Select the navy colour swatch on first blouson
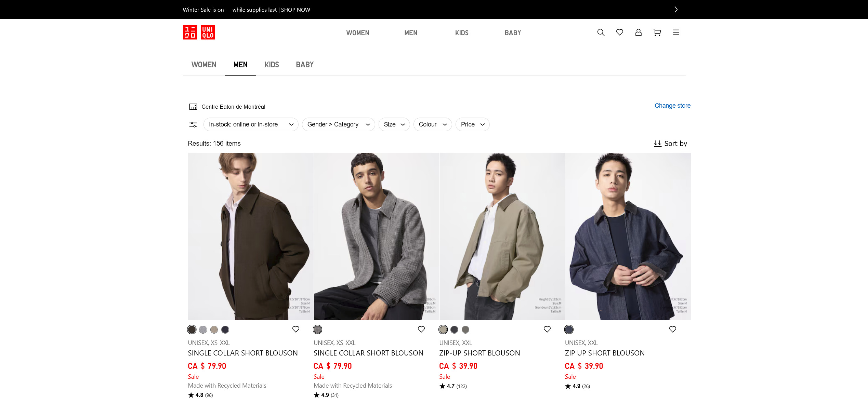This screenshot has width=868, height=416. (225, 330)
